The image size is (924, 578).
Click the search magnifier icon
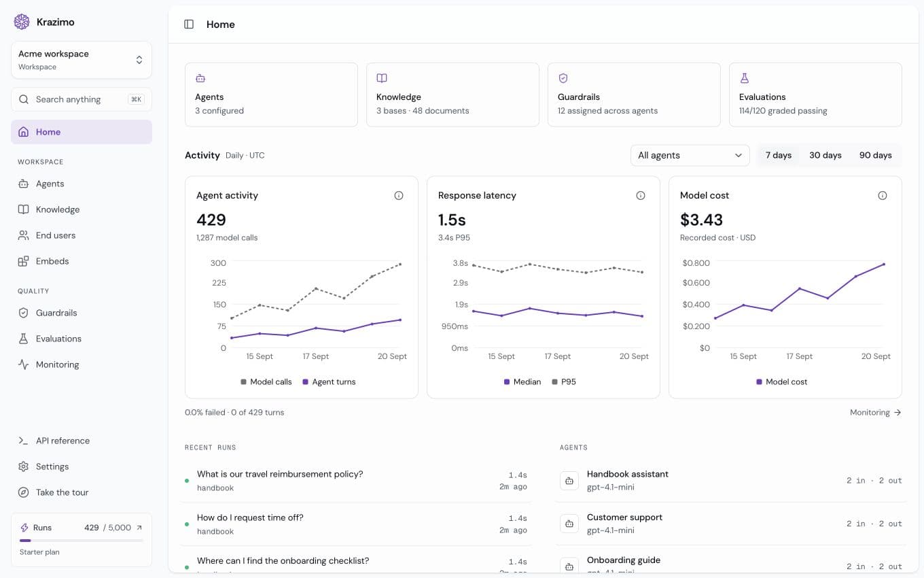tap(24, 99)
